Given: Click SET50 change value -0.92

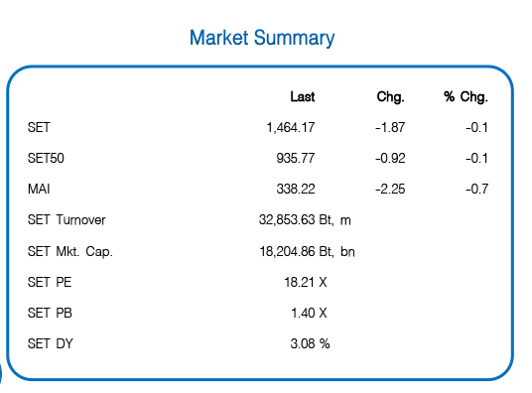Looking at the screenshot, I should 390,159.
